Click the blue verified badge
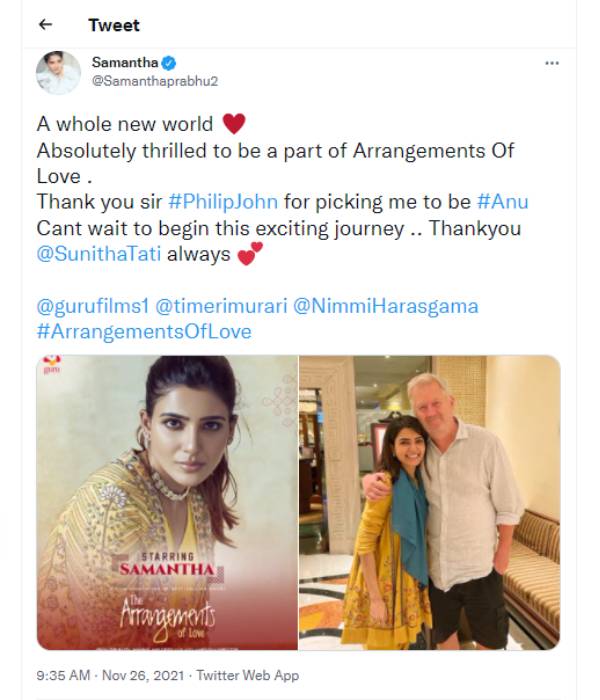Viewport: 600px width, 700px height. (x=168, y=63)
